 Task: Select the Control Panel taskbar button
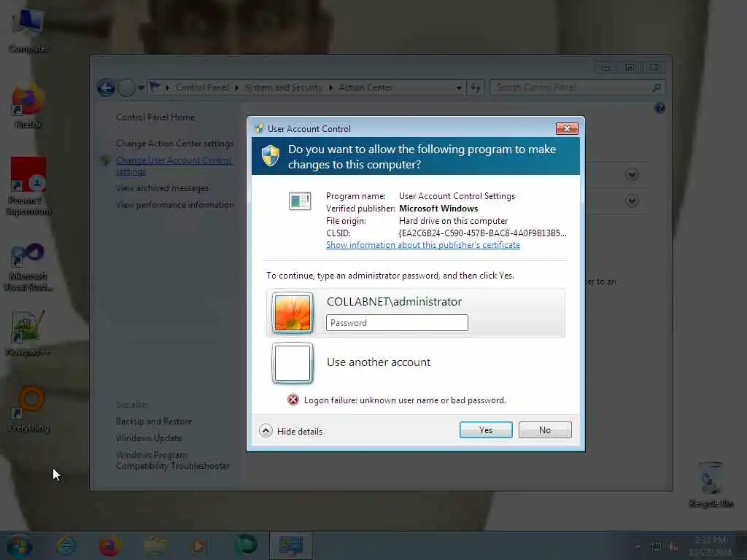point(290,545)
